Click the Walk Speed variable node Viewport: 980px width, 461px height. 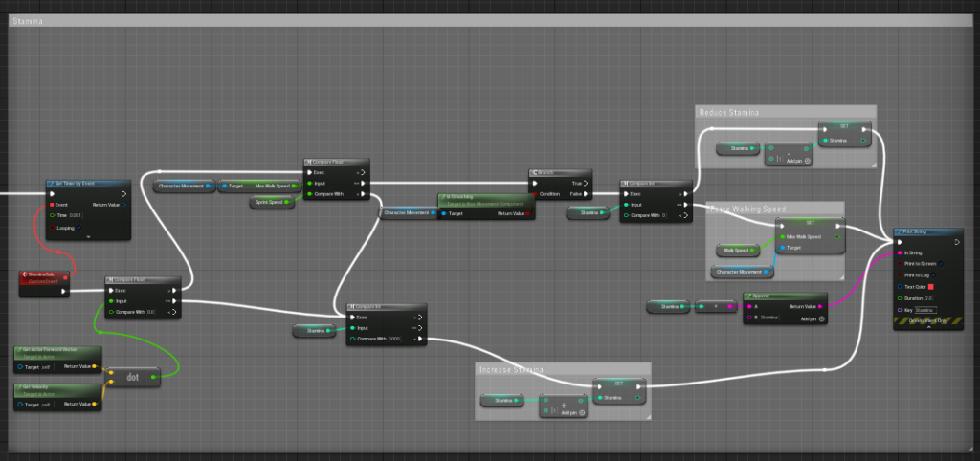[736, 251]
